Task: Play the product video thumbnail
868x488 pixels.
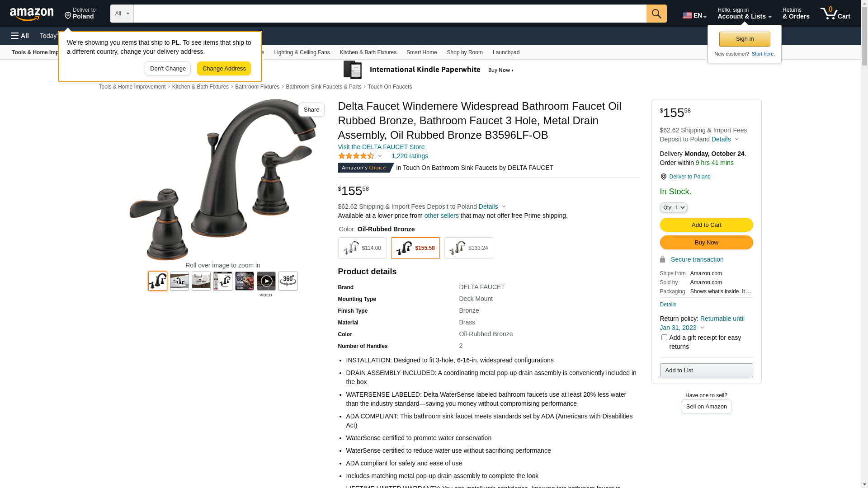Action: (266, 281)
